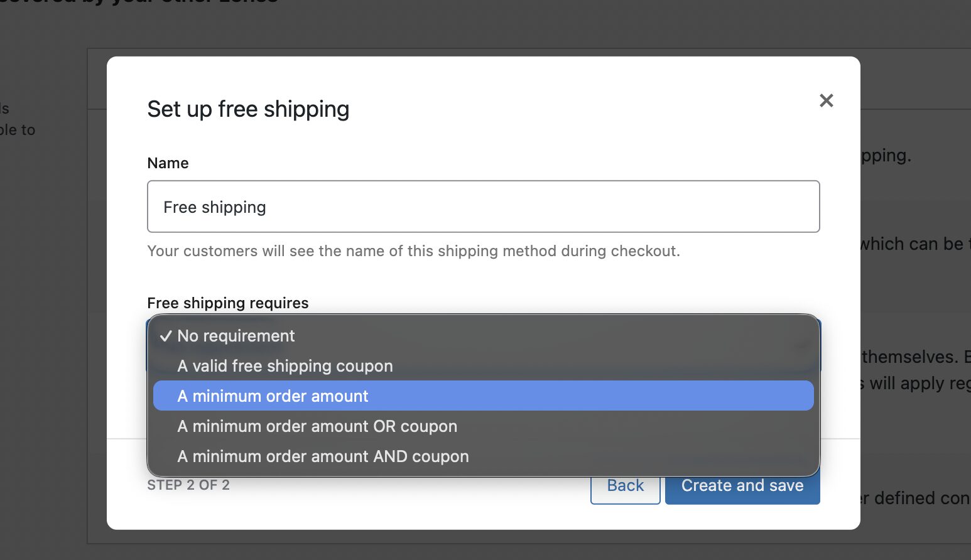
Task: Focus the shipping method Name input field
Action: coord(484,207)
